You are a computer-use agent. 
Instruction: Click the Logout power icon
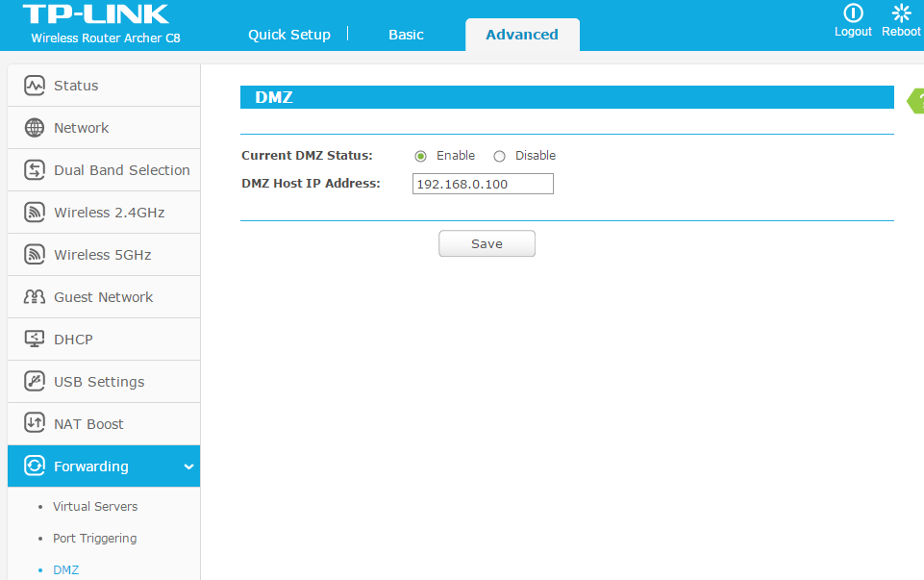[x=853, y=13]
